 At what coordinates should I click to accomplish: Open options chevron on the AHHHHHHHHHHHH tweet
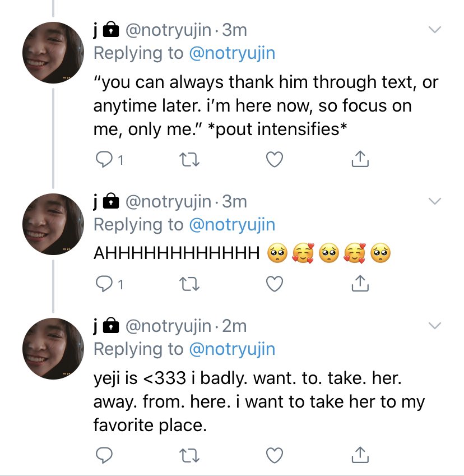pyautogui.click(x=434, y=201)
